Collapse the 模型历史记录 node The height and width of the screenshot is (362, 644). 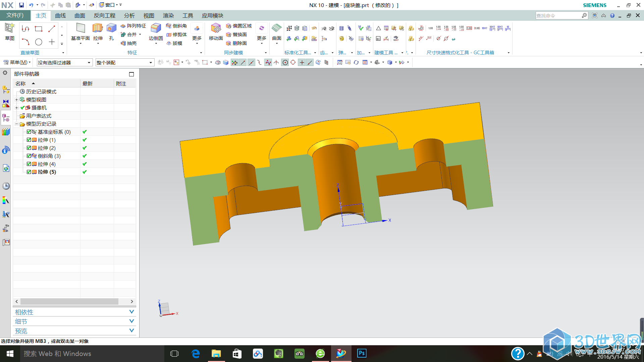(16, 124)
